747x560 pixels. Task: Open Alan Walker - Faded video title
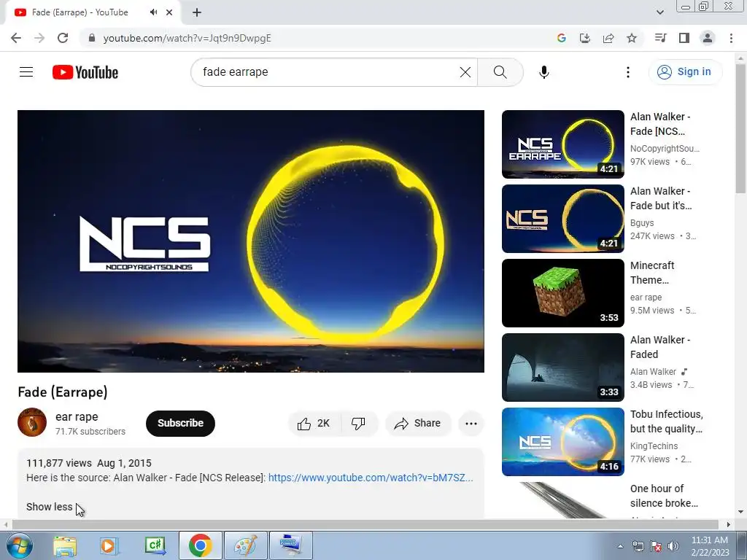click(x=660, y=347)
